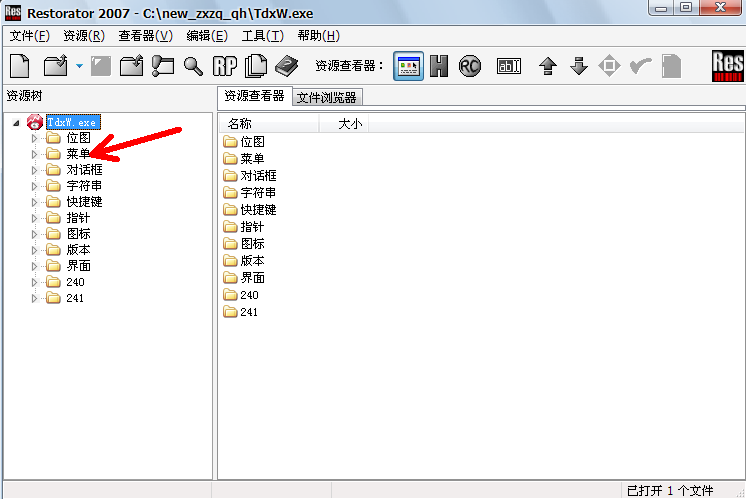Click the resource tree browse toolbar icon

(x=163, y=66)
